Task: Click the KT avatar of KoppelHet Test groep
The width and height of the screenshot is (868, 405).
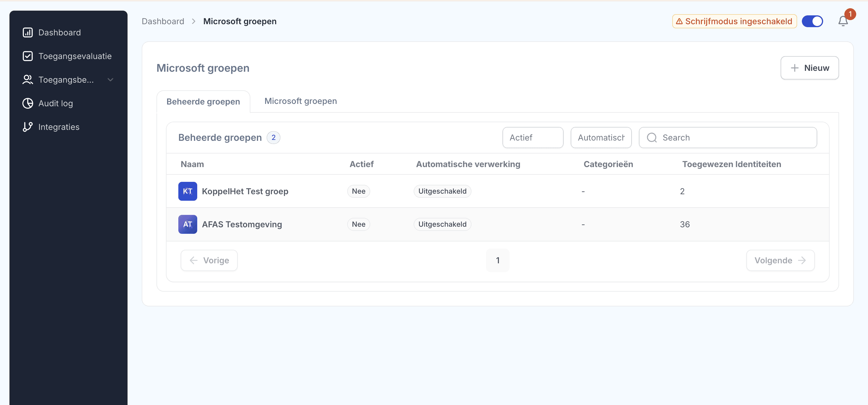Action: [187, 191]
